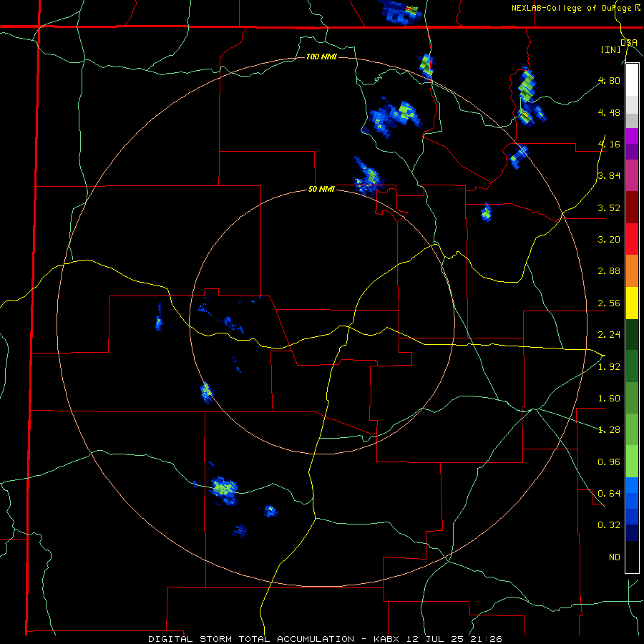Image resolution: width=644 pixels, height=644 pixels.
Task: Pick the bright red legend color swatch
Action: point(632,239)
